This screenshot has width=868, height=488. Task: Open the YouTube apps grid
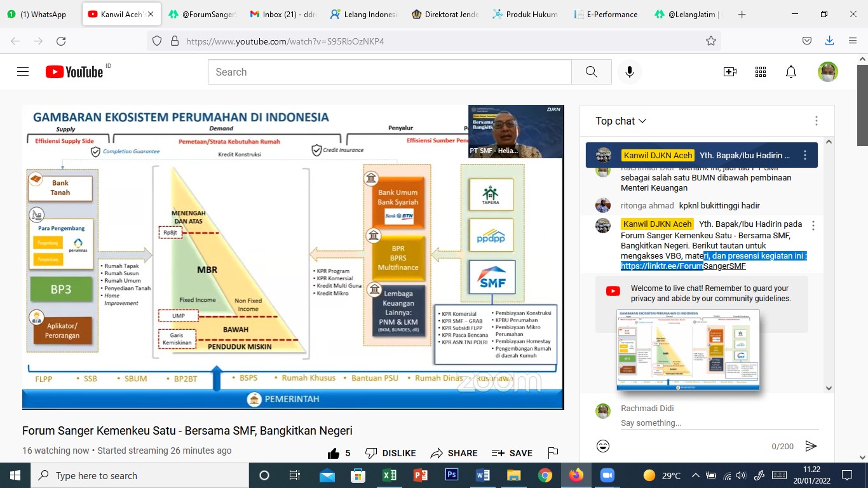pyautogui.click(x=760, y=72)
